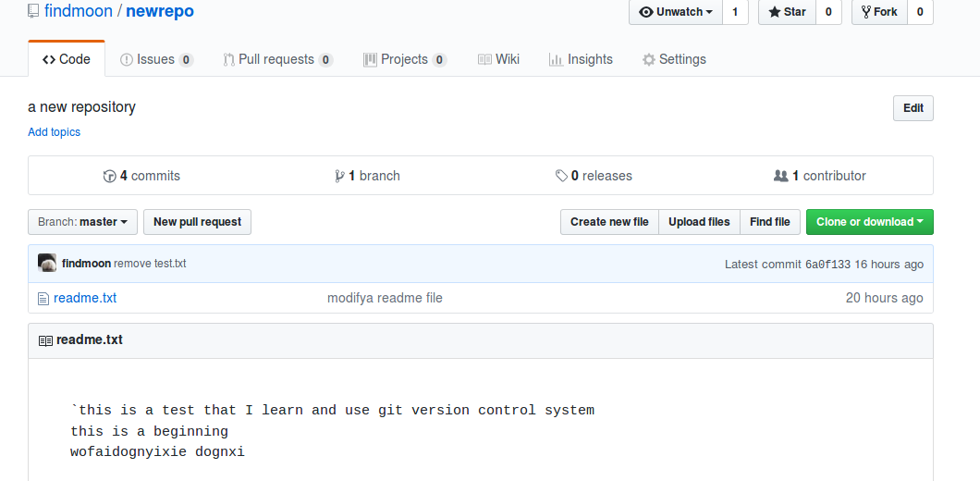Viewport: 980px width, 481px height.
Task: Click Edit button for repository description
Action: [x=913, y=108]
